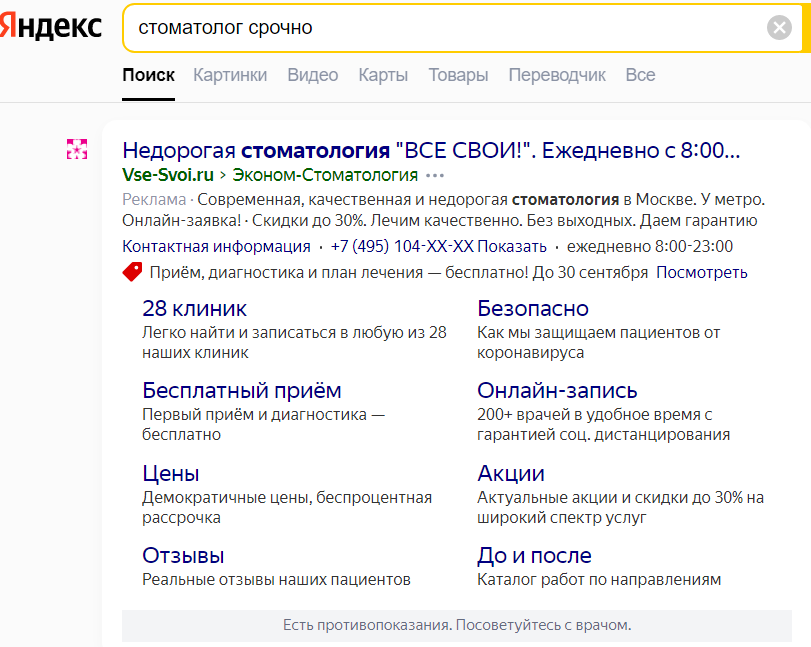Viewport: 811px width, 647px height.
Task: Select the Поиск tab
Action: 148,75
